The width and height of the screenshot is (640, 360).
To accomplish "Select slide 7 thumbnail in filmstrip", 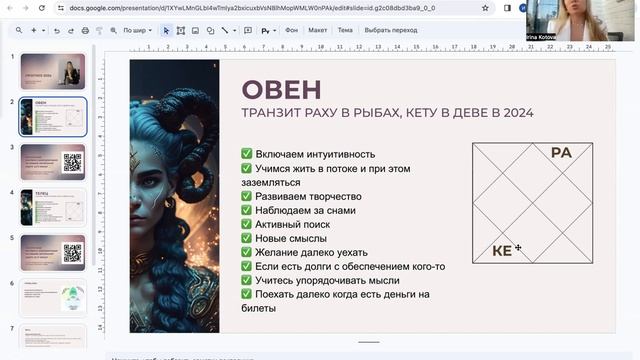I will [x=53, y=337].
